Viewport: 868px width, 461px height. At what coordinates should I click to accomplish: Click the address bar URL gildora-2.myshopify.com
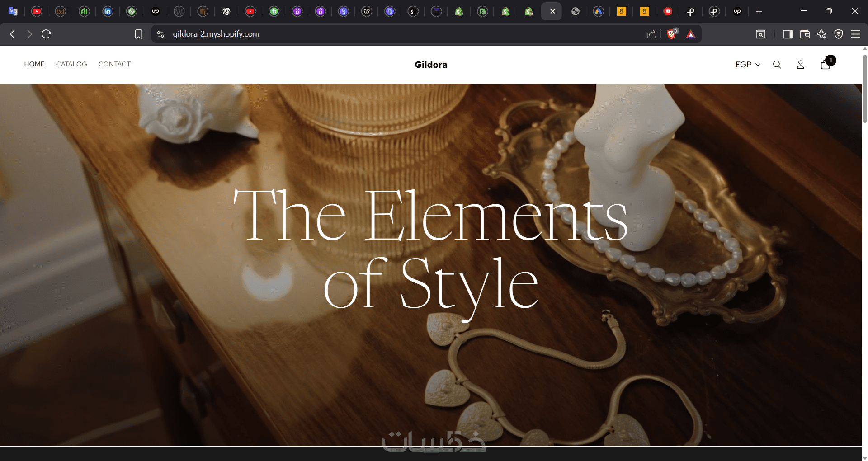[x=216, y=34]
